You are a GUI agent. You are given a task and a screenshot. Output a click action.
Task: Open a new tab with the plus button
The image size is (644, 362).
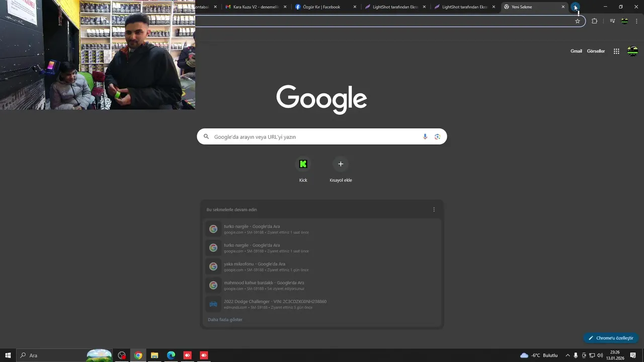576,7
